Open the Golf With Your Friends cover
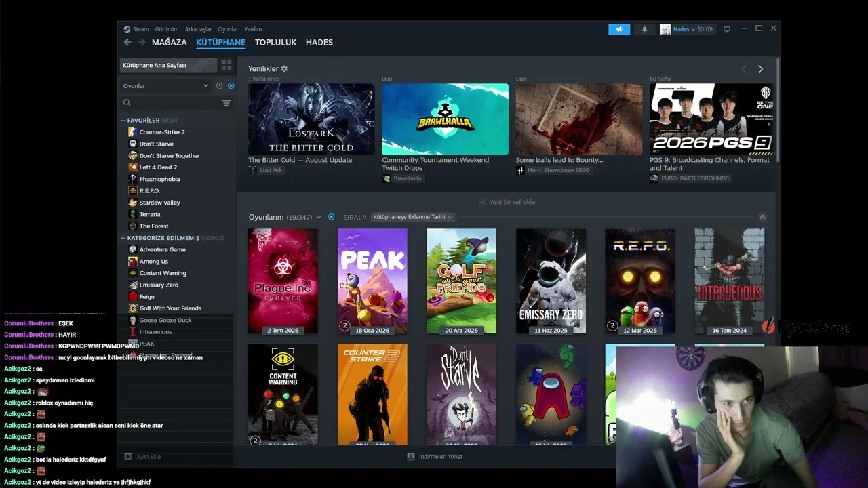Viewport: 868px width, 488px height. (x=461, y=281)
